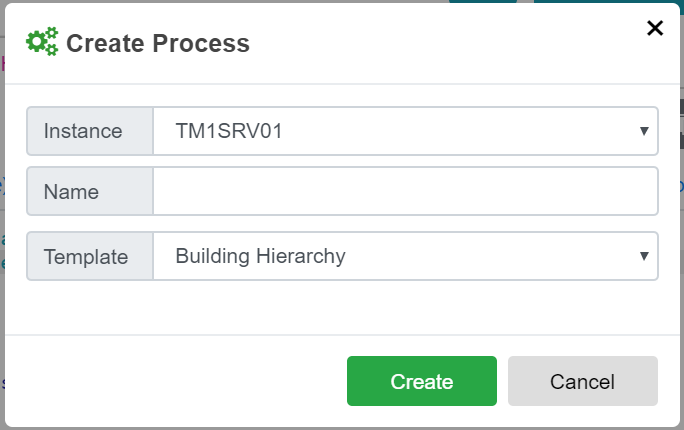Screen dimensions: 684x430
Task: Close the dialog with the X icon
Action: [655, 28]
